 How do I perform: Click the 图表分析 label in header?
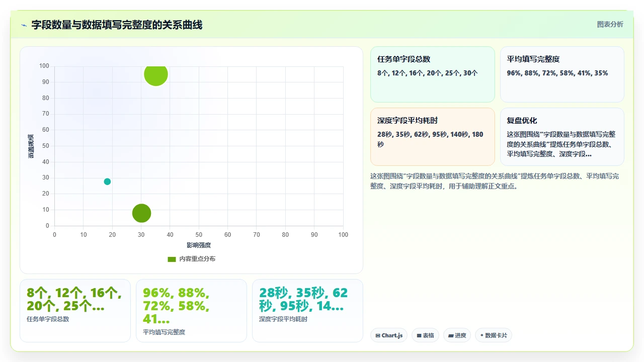(x=610, y=24)
